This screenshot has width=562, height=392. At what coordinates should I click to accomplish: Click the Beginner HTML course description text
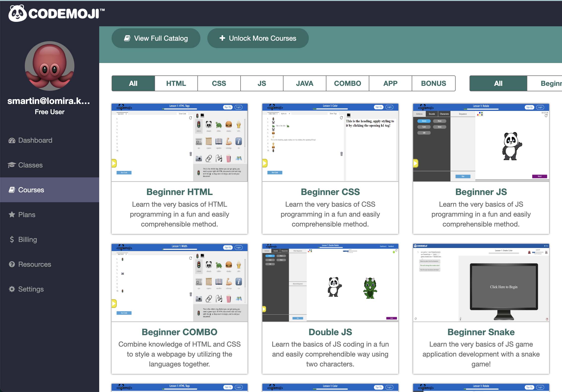180,214
